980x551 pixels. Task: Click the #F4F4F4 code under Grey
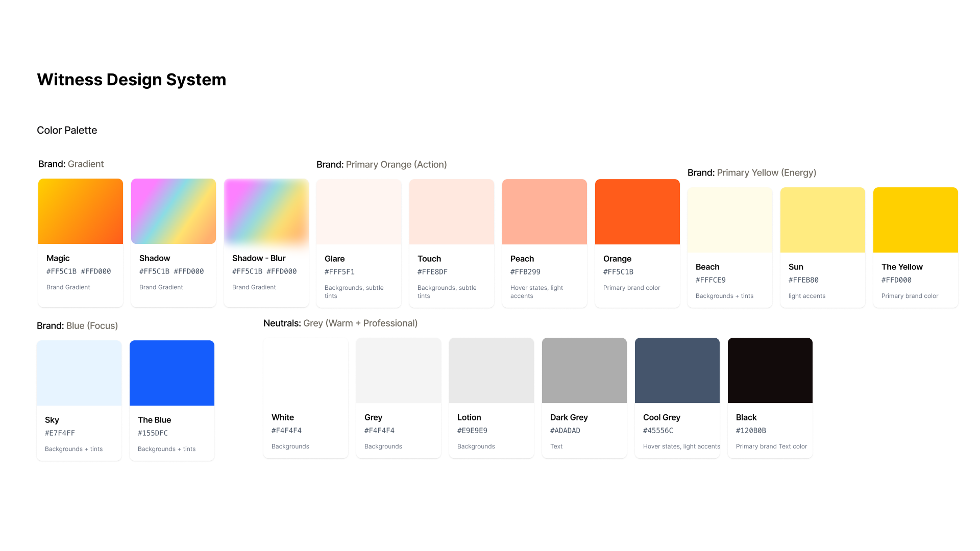pyautogui.click(x=379, y=431)
